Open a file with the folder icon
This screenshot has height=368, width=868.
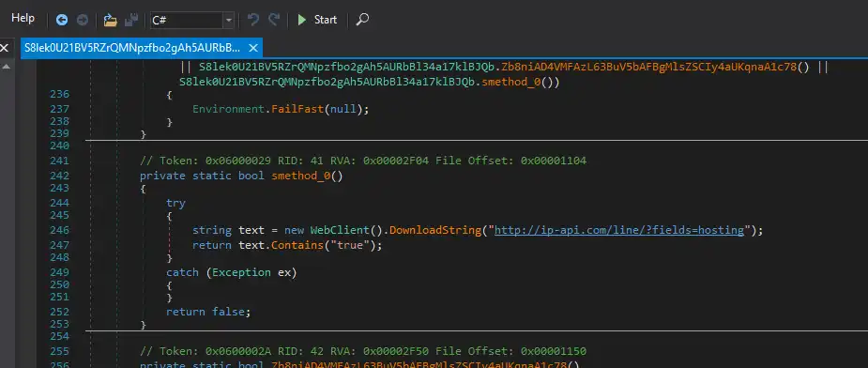(110, 20)
